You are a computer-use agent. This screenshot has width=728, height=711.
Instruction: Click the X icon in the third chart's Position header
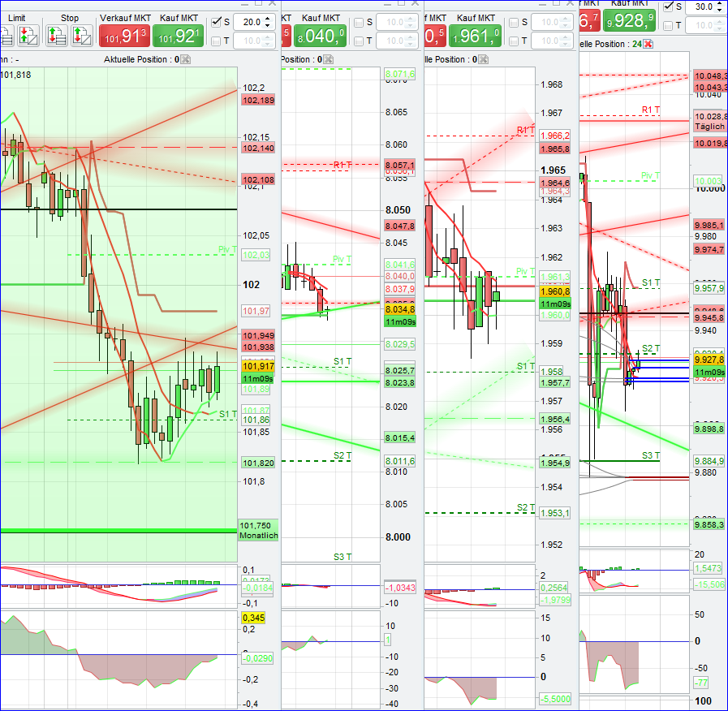(482, 59)
